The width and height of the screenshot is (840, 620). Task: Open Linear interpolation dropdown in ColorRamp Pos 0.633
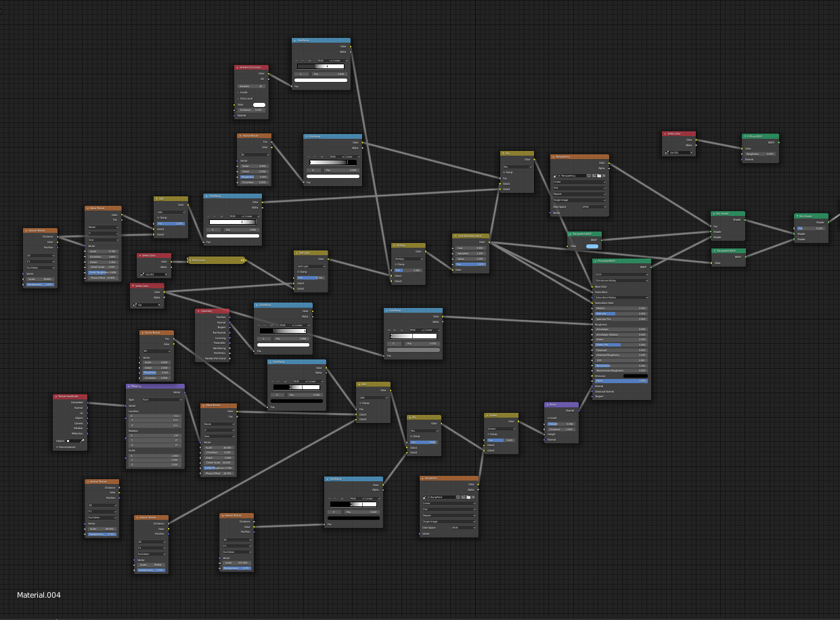[x=340, y=61]
